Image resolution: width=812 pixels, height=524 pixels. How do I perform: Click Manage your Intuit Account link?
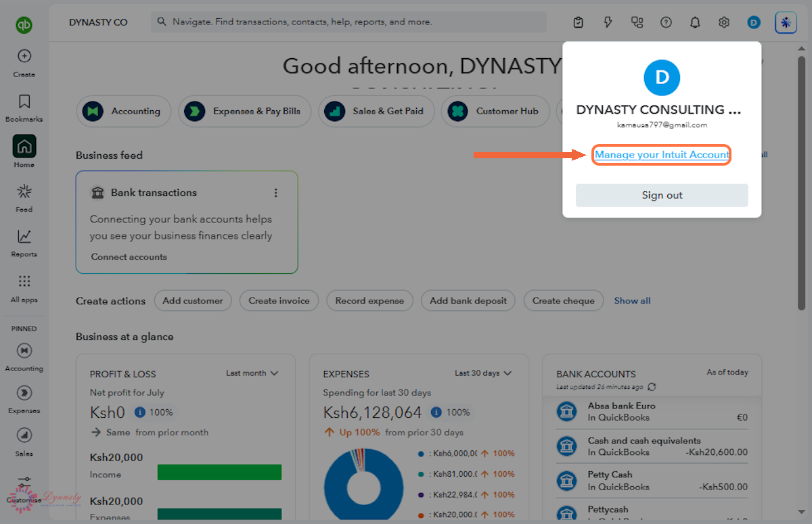(x=662, y=155)
